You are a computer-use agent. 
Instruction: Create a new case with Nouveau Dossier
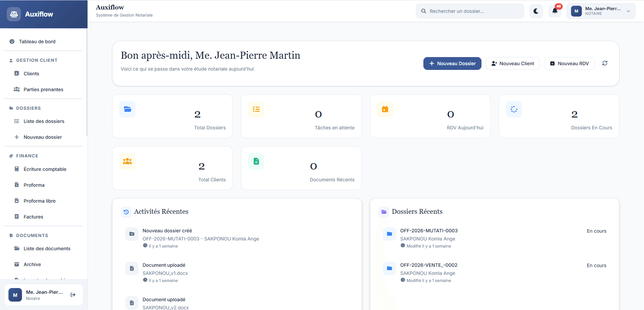click(x=452, y=63)
